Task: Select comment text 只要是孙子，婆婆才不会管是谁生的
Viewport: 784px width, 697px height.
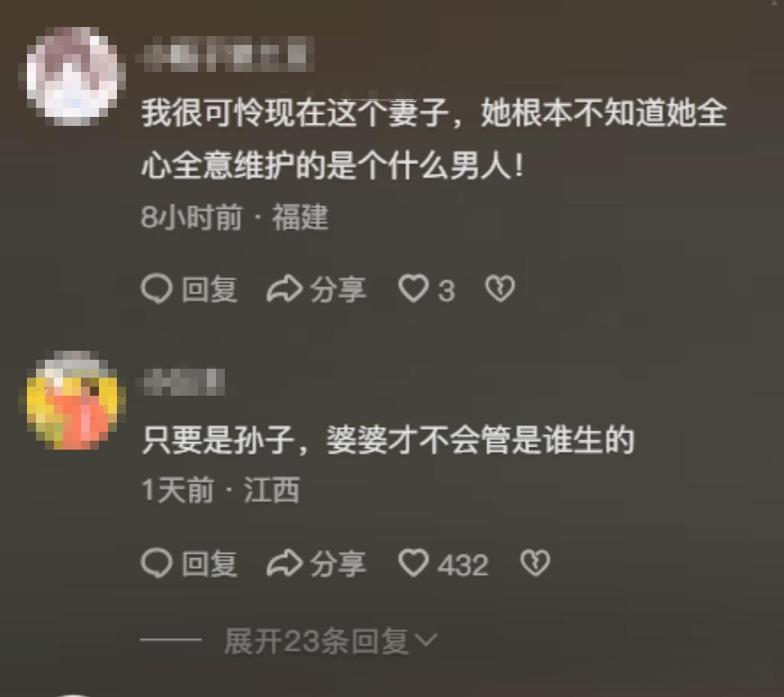Action: coord(388,440)
